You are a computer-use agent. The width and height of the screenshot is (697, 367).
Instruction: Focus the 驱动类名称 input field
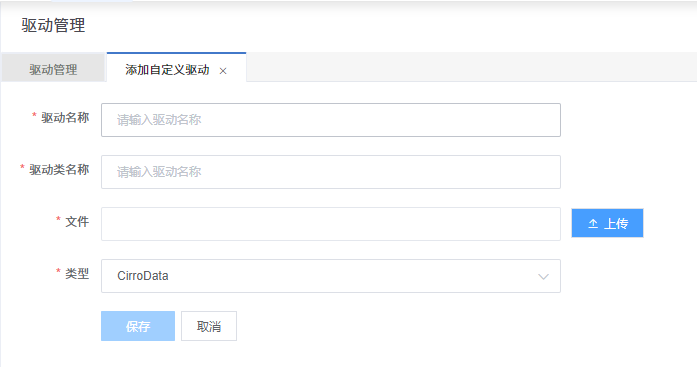(x=331, y=172)
